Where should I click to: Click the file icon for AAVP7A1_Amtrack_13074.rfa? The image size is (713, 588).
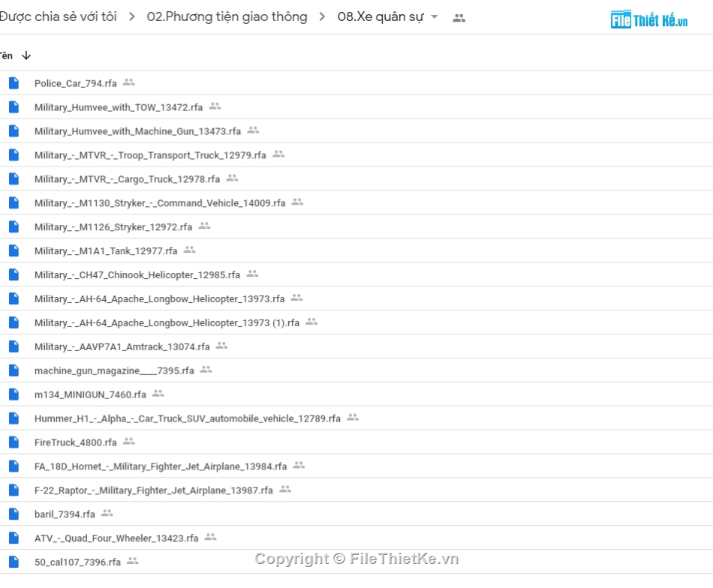[14, 346]
